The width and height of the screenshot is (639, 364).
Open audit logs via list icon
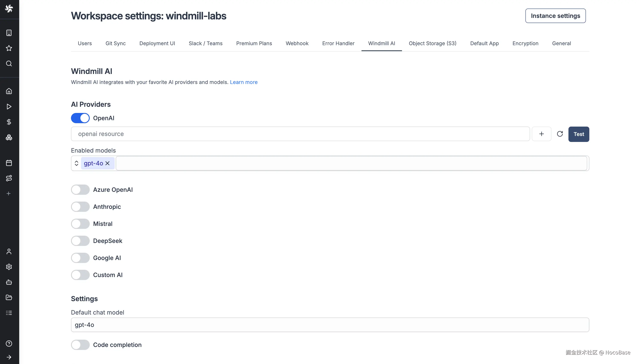[x=9, y=313]
